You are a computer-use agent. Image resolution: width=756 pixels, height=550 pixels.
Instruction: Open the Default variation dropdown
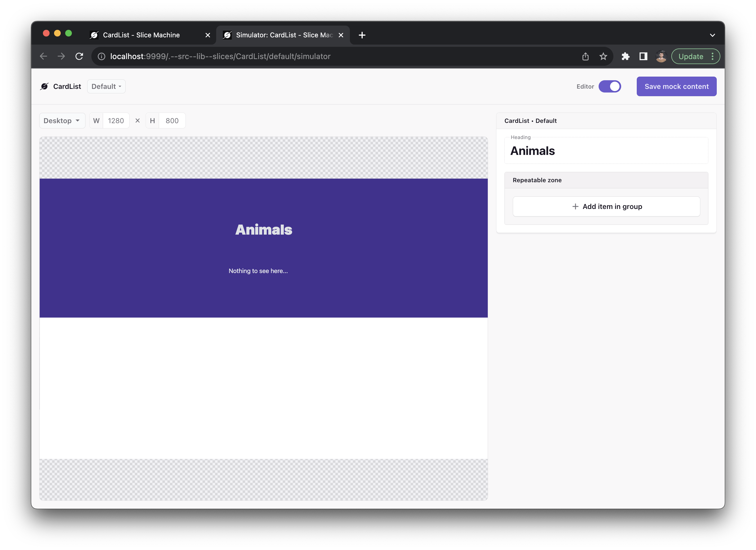pos(106,86)
